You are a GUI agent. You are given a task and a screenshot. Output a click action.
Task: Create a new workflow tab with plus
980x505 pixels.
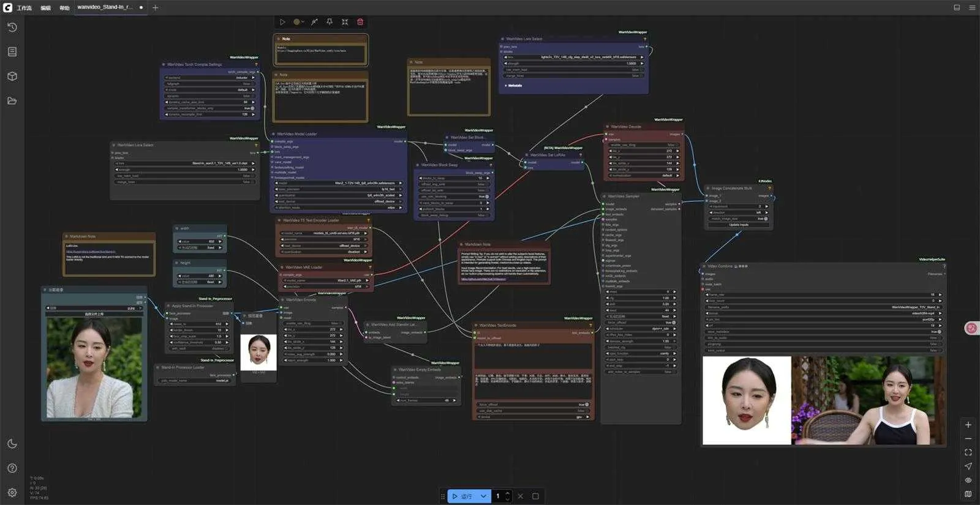(155, 7)
